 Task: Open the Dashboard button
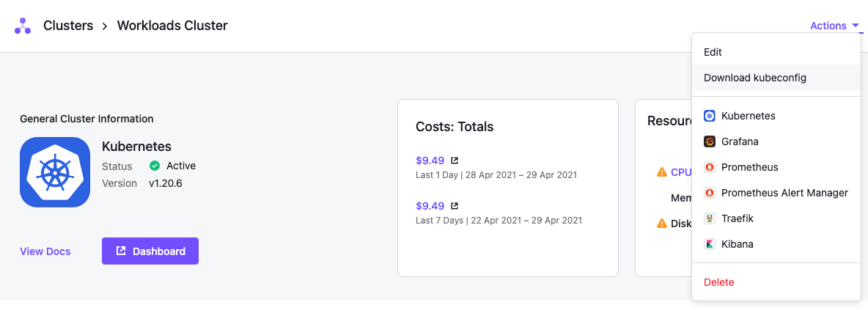150,251
